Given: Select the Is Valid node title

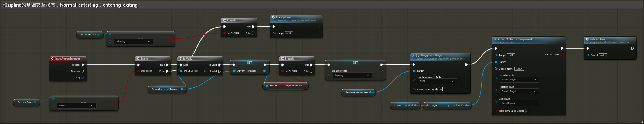Looking at the screenshot, I should [188, 59].
